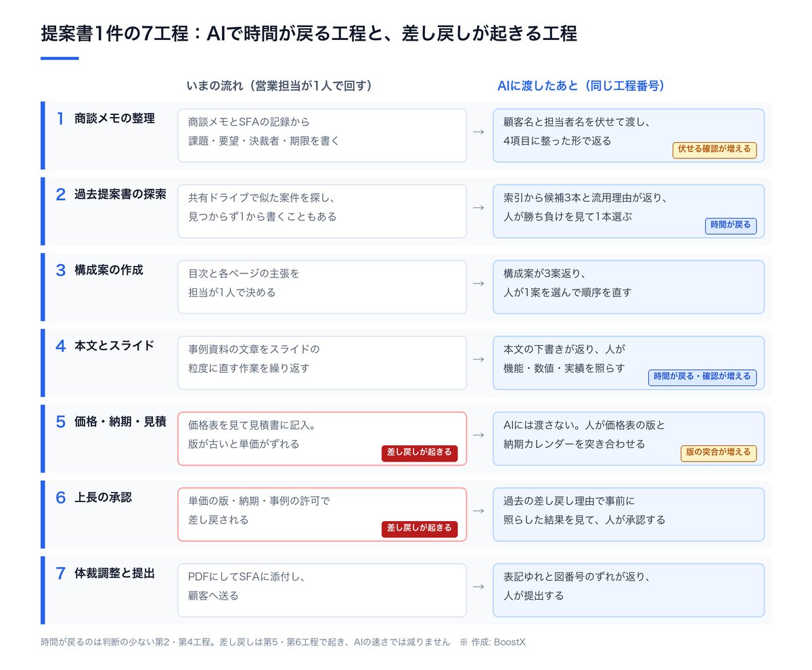Open the blue box AIには渡さない
812x670 pixels.
(x=629, y=439)
